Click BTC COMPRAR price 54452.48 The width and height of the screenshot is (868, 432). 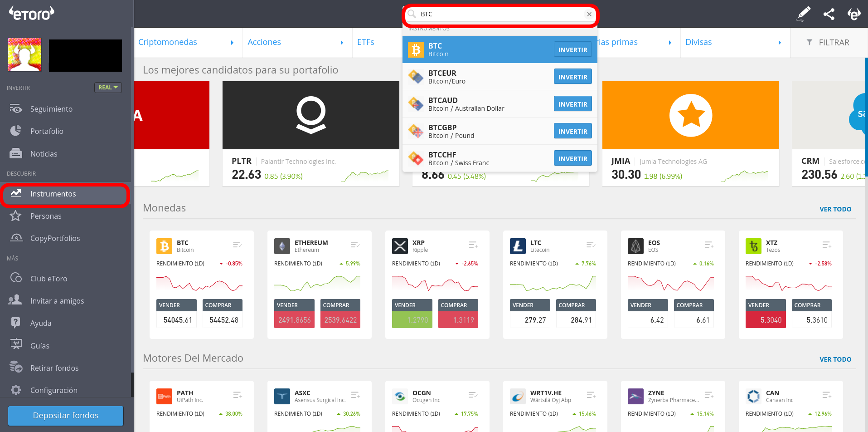point(223,320)
